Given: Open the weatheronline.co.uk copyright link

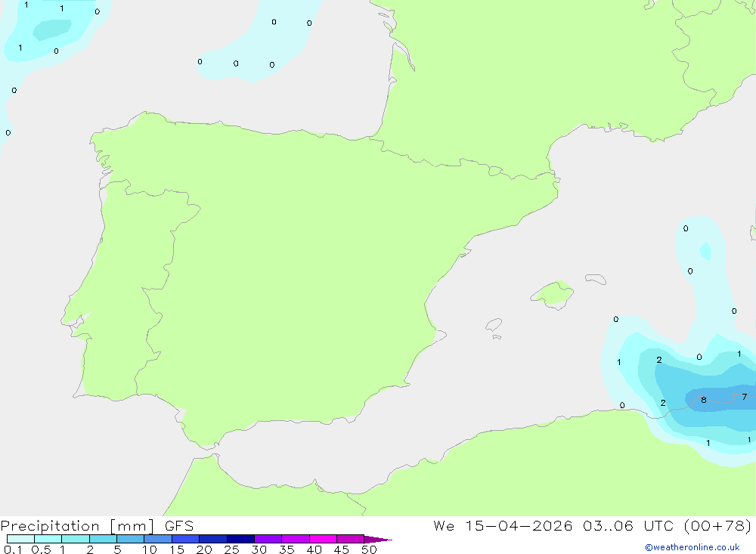Looking at the screenshot, I should 692,547.
